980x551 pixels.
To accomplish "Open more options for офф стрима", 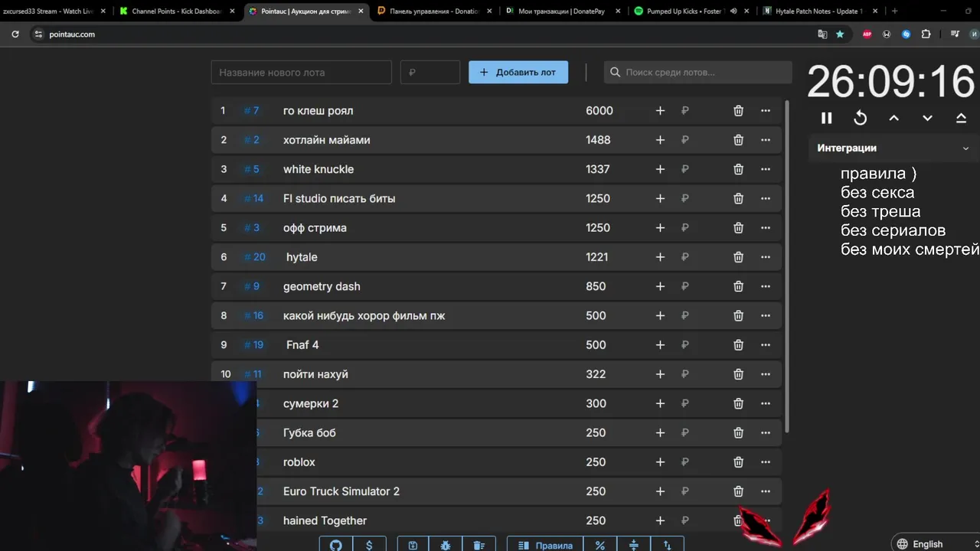I will tap(765, 228).
